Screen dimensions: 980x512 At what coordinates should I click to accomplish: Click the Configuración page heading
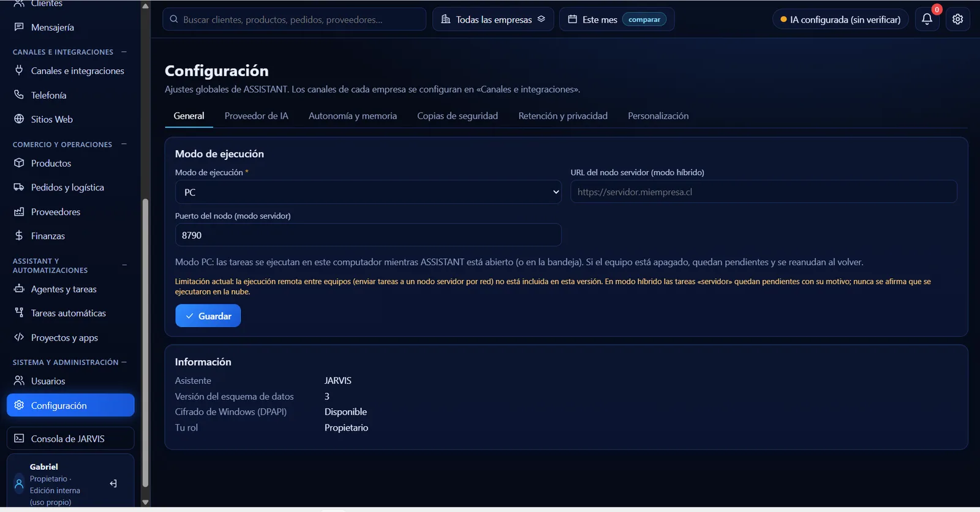[217, 71]
